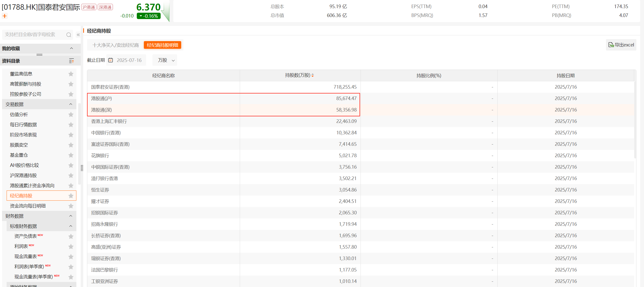Screen dimensions: 644x287
Task: Open 资产负债表 page
Action: click(x=26, y=236)
